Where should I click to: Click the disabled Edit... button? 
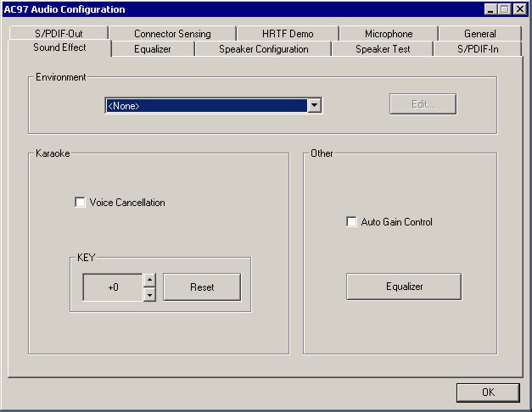point(423,104)
